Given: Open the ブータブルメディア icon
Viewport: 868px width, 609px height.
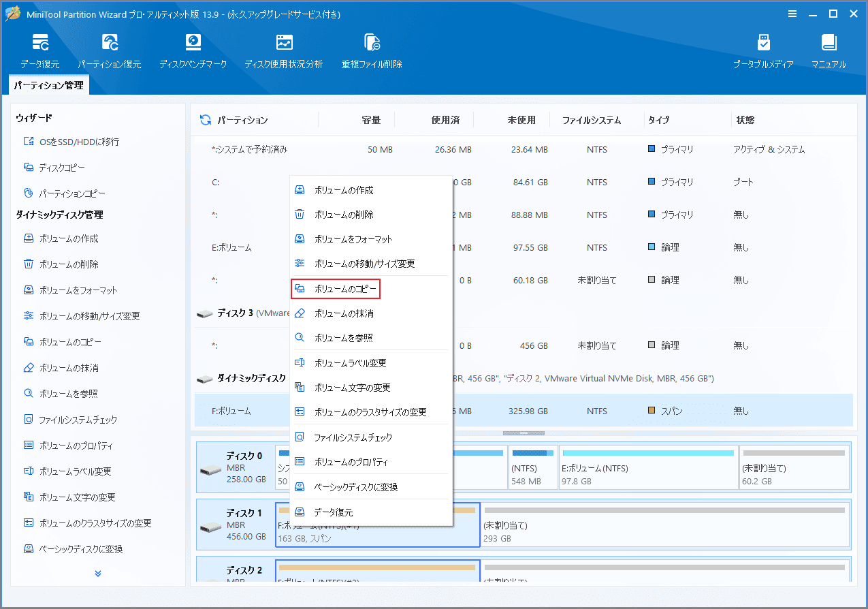Looking at the screenshot, I should point(763,50).
